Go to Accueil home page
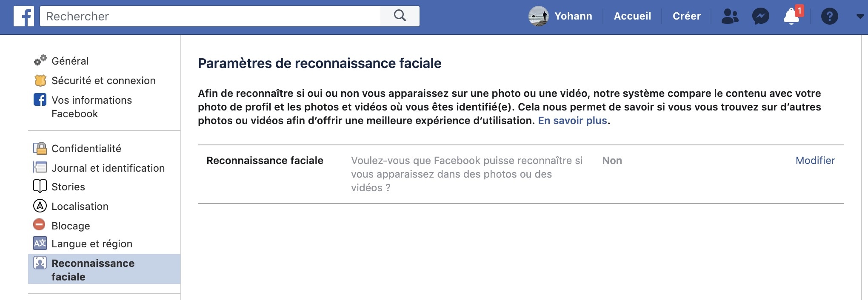 click(632, 16)
